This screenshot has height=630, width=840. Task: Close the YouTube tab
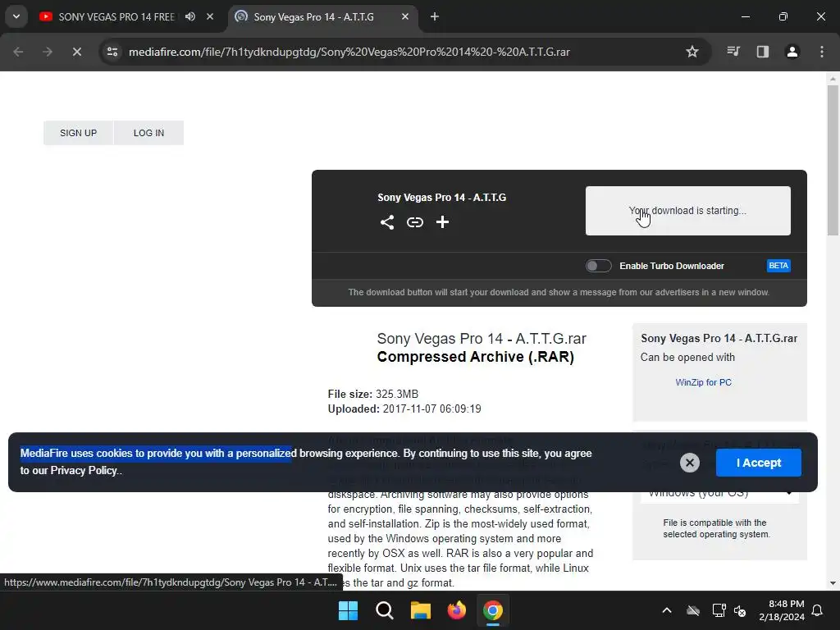pos(210,16)
